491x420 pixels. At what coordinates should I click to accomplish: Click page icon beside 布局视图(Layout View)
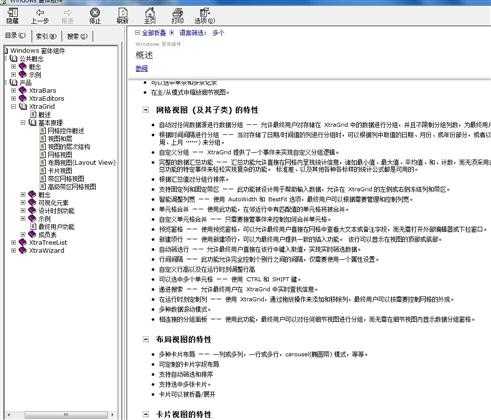point(43,162)
